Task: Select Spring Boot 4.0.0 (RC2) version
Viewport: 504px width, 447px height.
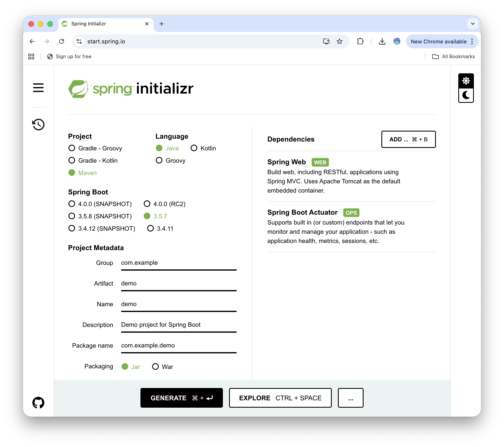Action: tap(147, 204)
